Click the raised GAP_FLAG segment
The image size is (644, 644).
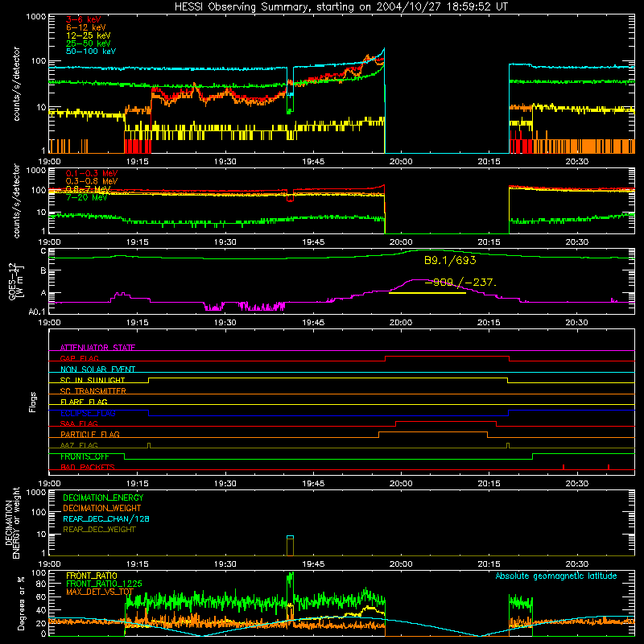[x=448, y=357]
